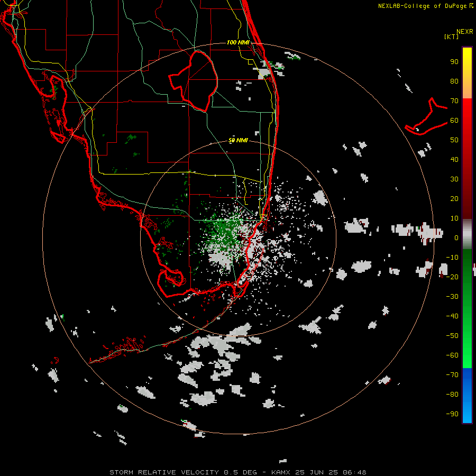Viewport: 476px width, 476px height.
Task: Click the '-60' value on velocity scale
Action: (452, 355)
